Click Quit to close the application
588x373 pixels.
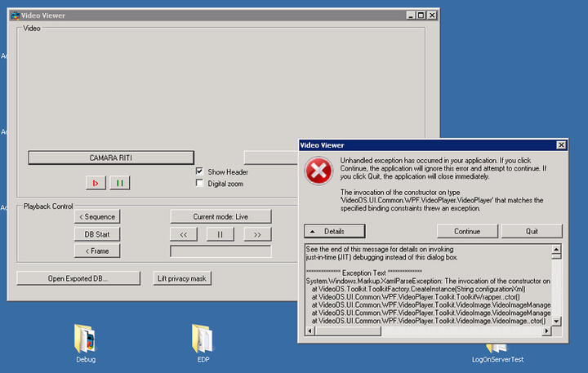[x=532, y=231]
